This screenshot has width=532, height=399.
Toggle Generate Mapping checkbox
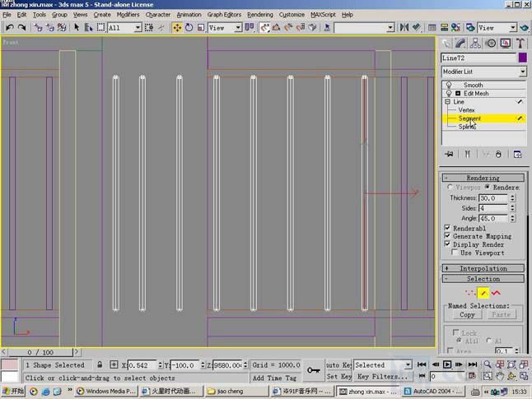[447, 235]
